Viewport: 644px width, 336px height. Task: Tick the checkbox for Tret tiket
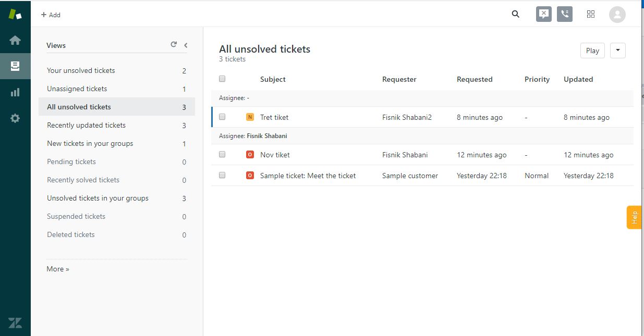[222, 117]
